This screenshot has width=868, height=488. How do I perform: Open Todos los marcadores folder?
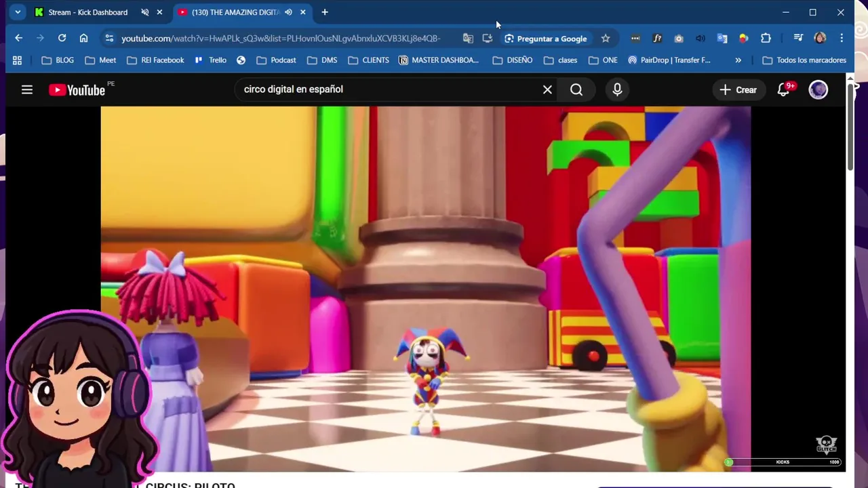pyautogui.click(x=804, y=60)
